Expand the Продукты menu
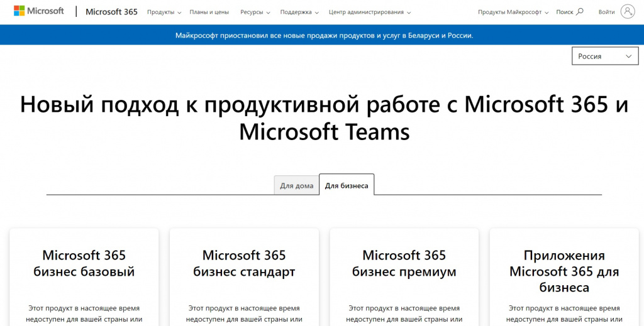Image resolution: width=644 pixels, height=326 pixels. click(164, 13)
